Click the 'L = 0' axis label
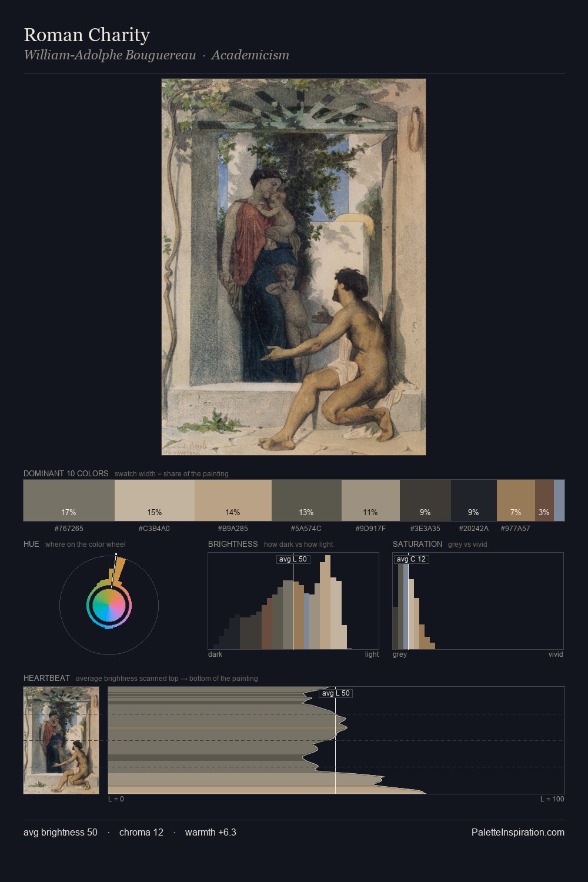 [x=116, y=799]
